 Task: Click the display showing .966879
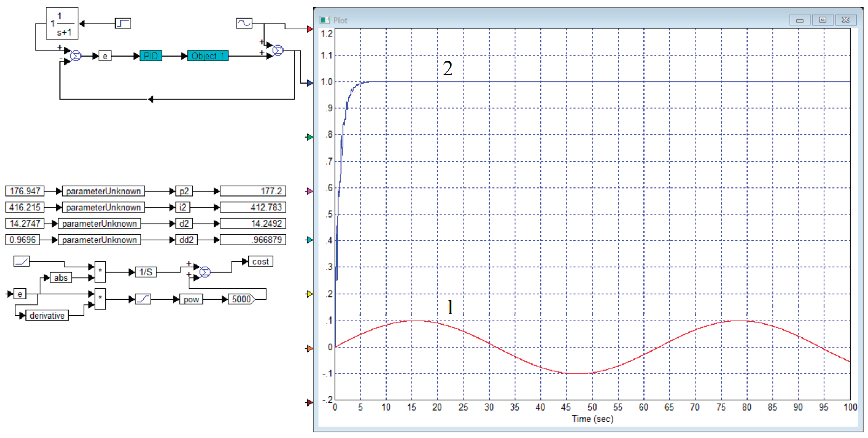[x=253, y=240]
